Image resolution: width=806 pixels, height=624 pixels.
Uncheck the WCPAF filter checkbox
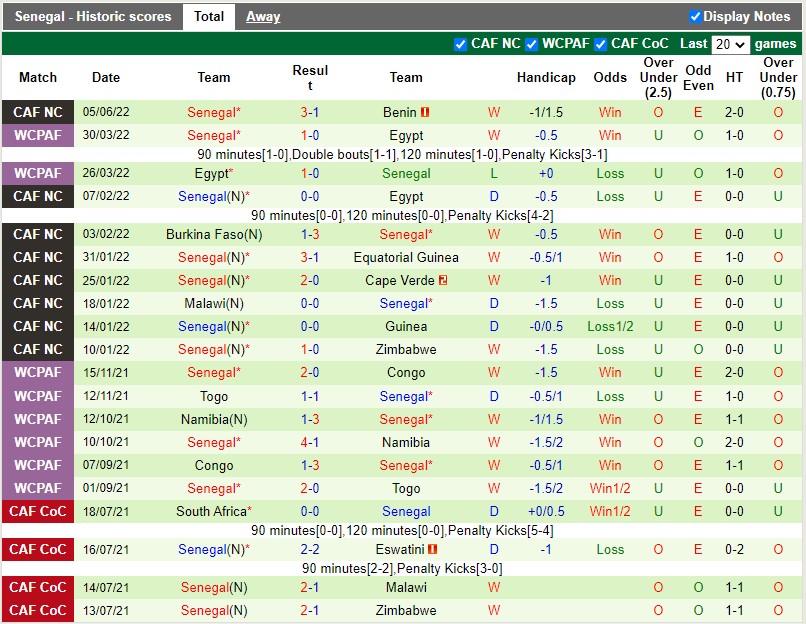click(532, 45)
